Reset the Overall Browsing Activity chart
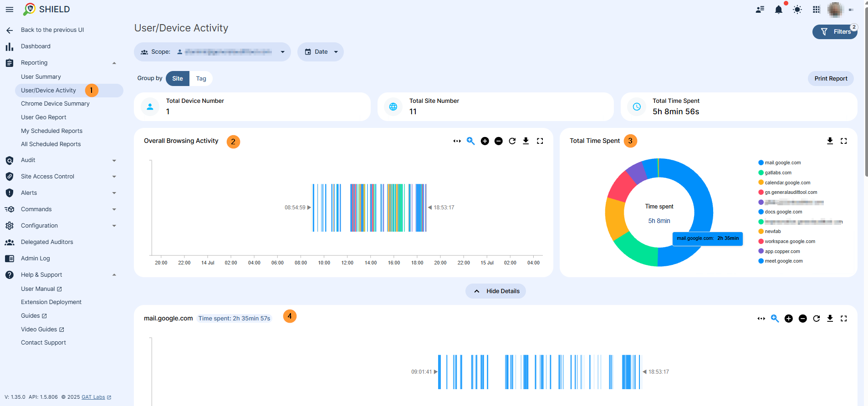Viewport: 868px width, 406px height. point(512,141)
